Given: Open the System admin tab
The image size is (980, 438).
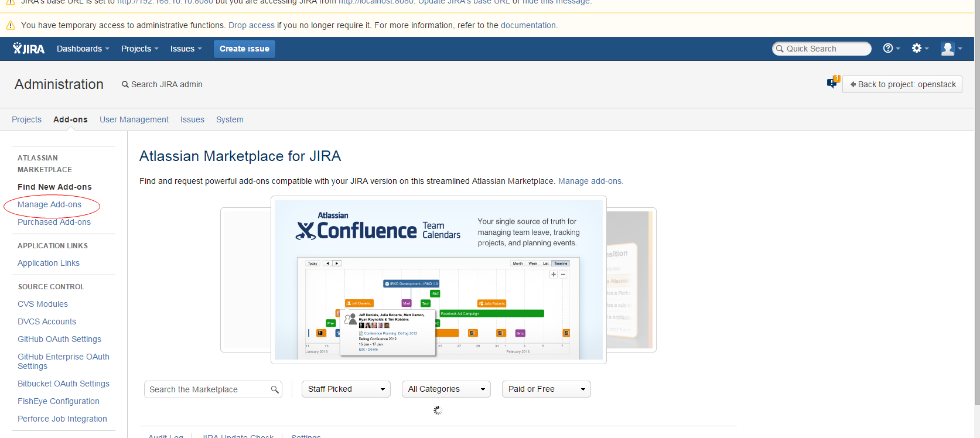Looking at the screenshot, I should pos(230,119).
